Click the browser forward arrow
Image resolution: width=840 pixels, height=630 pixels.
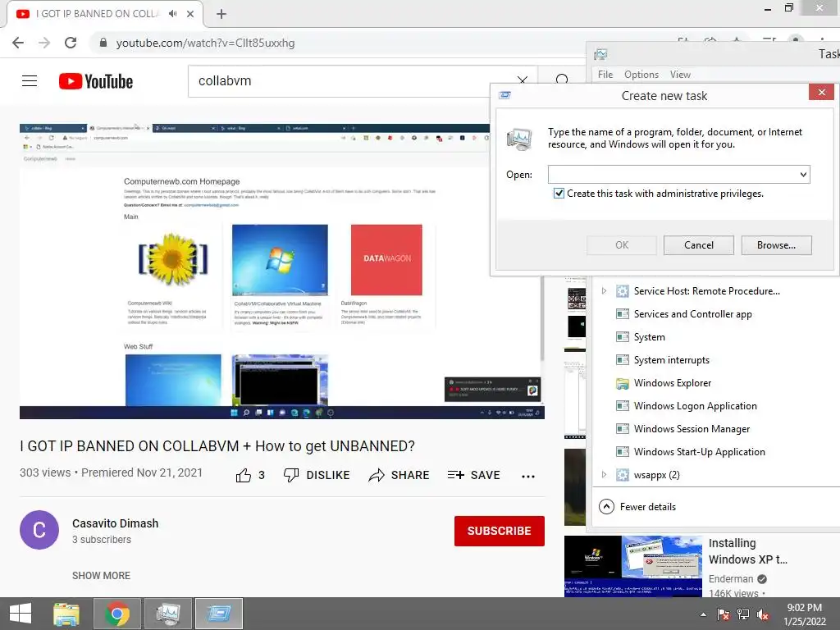click(44, 43)
